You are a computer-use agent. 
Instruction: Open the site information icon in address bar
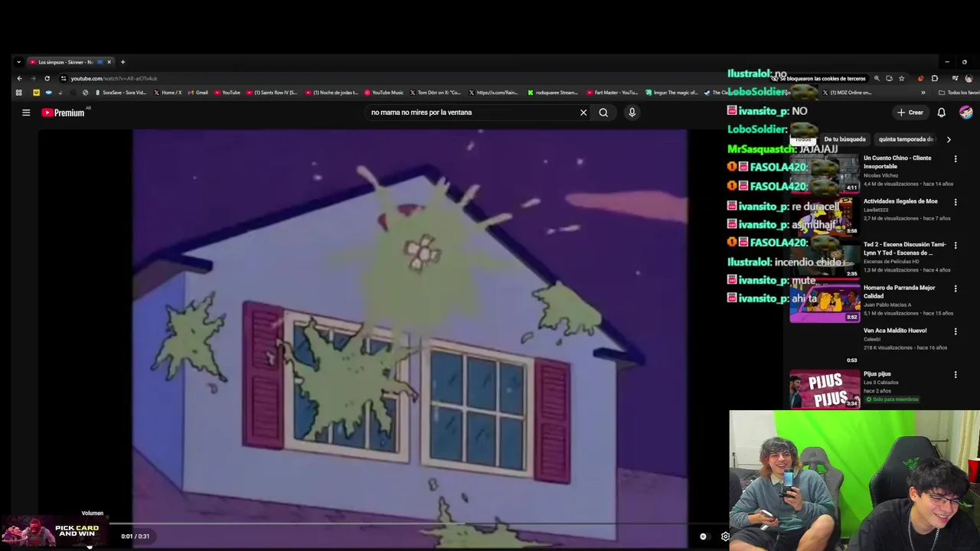[64, 78]
